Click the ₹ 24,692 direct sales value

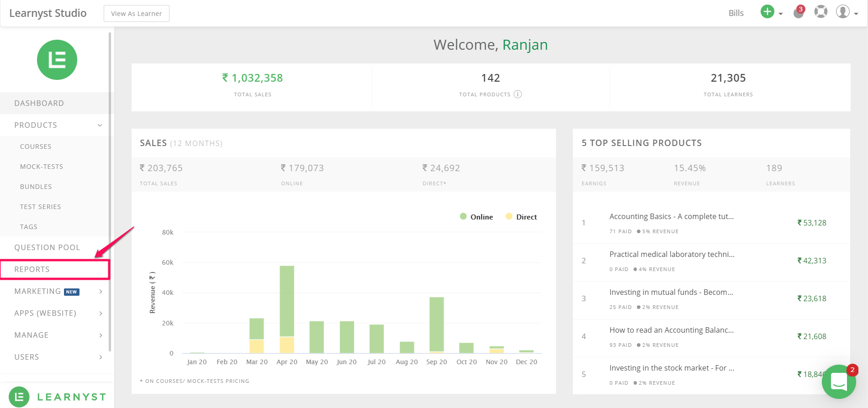coord(441,168)
